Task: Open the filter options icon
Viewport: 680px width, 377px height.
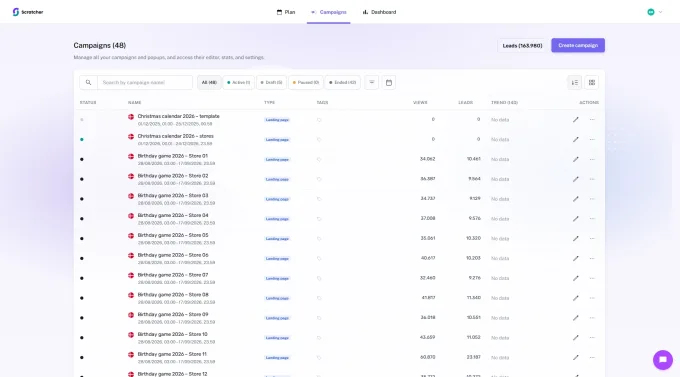Action: pyautogui.click(x=372, y=82)
